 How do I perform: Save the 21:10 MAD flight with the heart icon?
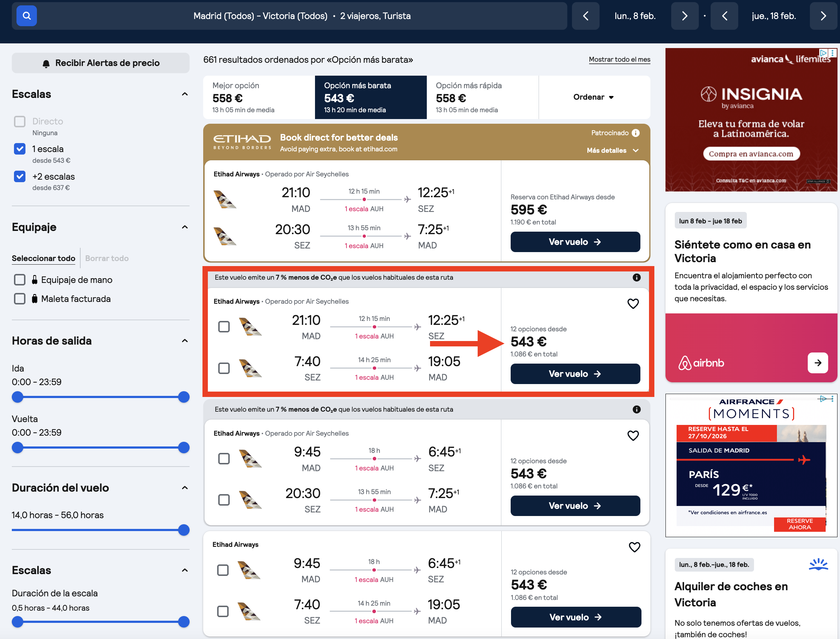[633, 303]
